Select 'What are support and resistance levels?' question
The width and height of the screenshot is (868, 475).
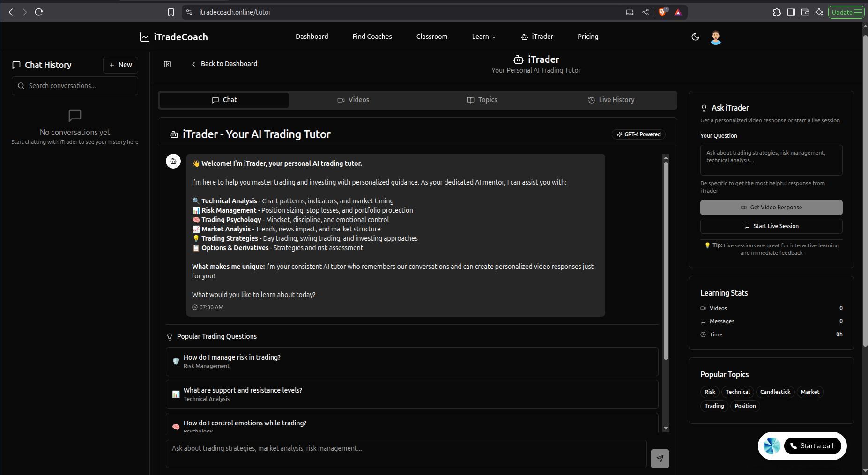pos(412,394)
